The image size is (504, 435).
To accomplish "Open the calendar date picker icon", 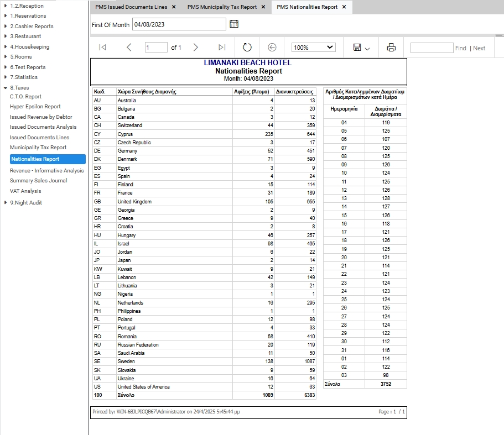I will [234, 24].
